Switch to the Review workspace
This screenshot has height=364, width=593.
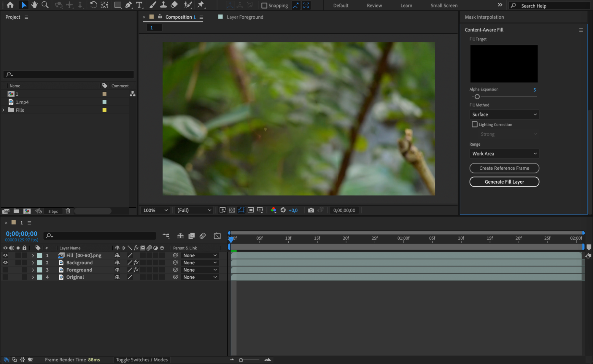374,5
